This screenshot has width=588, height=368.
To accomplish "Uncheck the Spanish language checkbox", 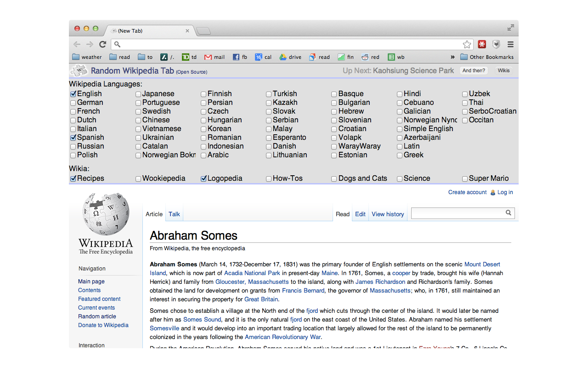I will 73,138.
